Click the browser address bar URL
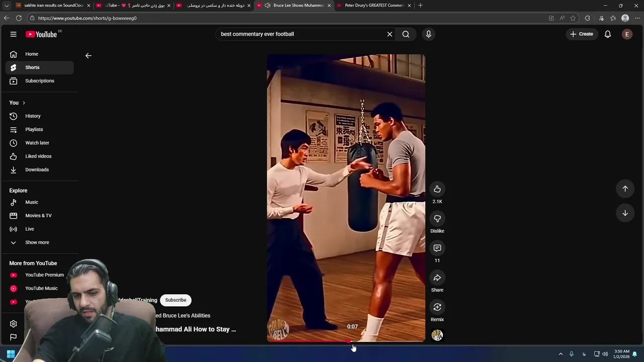Screen dimensions: 644x362 coord(87,18)
